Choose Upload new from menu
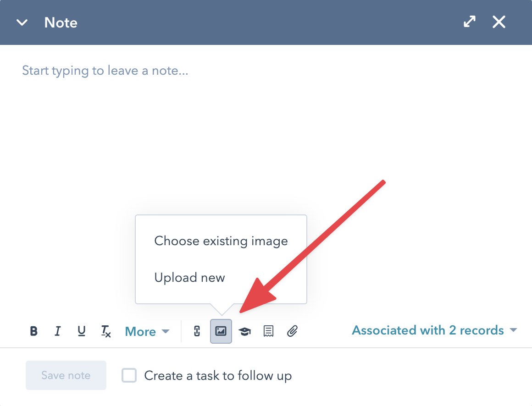Image resolution: width=532 pixels, height=406 pixels. point(189,278)
